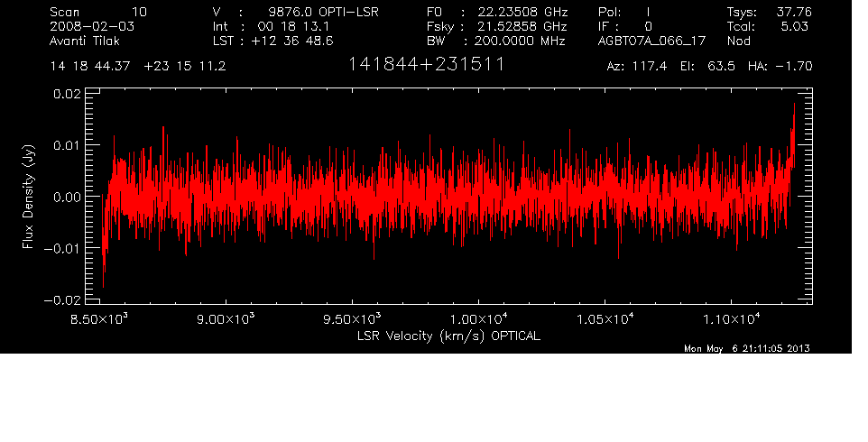Click the Tcal value 5.03
The height and width of the screenshot is (442, 868).
[x=792, y=26]
